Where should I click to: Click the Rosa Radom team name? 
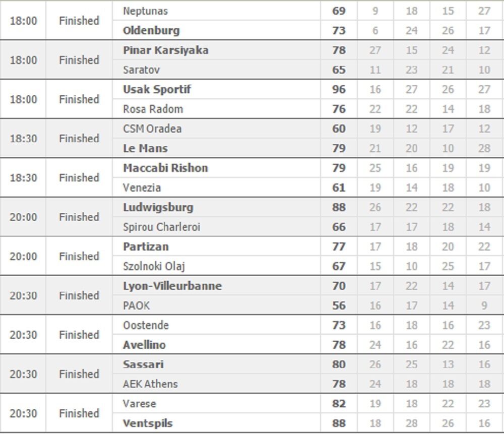coord(153,109)
